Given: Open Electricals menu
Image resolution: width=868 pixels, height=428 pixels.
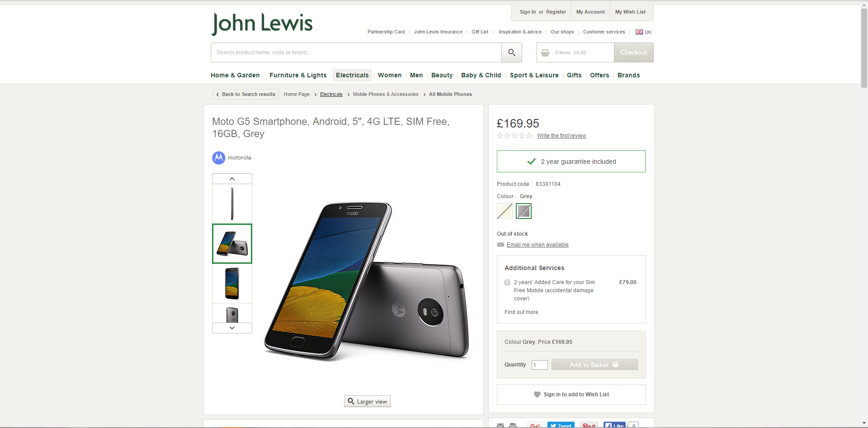Looking at the screenshot, I should coord(352,75).
